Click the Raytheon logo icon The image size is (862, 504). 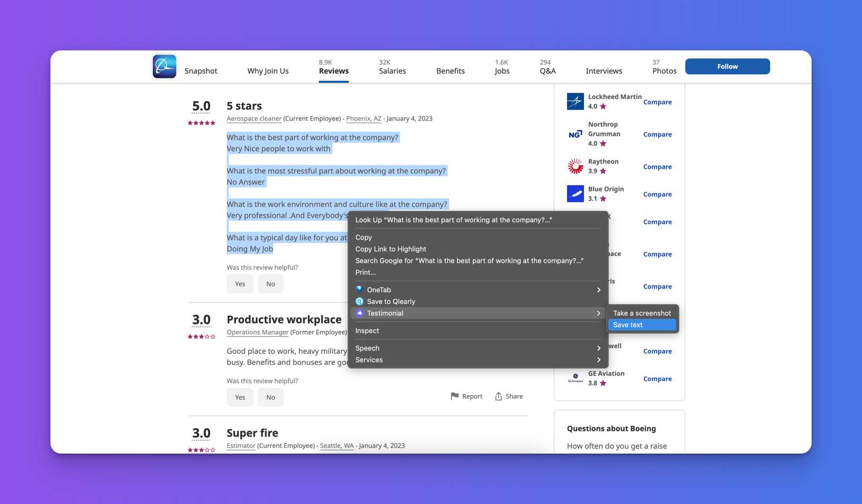click(575, 167)
